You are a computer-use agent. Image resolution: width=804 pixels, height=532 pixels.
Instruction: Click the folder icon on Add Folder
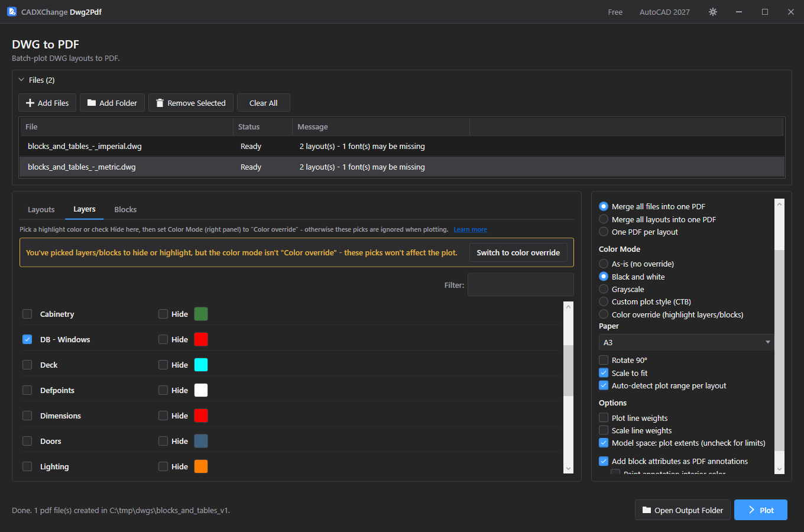(92, 103)
